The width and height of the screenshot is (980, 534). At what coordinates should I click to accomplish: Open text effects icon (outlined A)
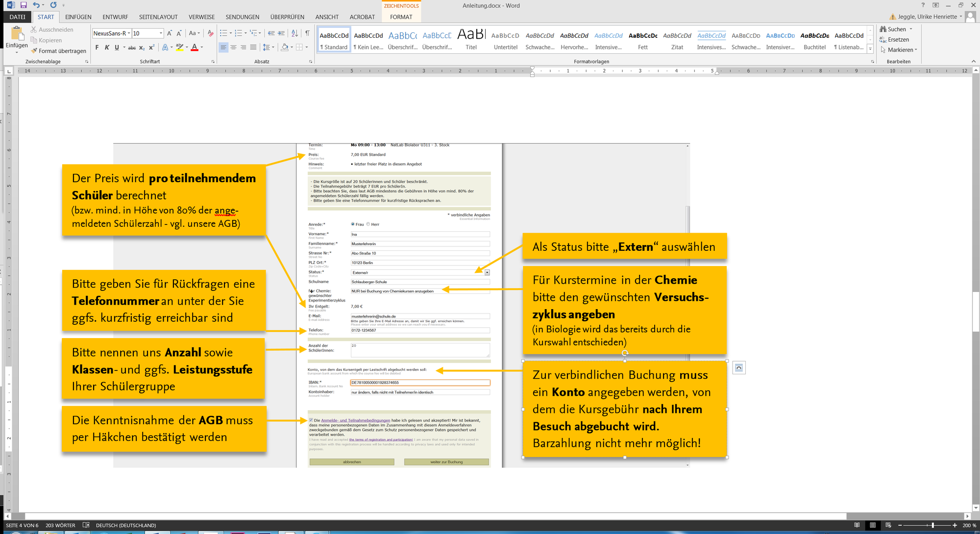[165, 48]
